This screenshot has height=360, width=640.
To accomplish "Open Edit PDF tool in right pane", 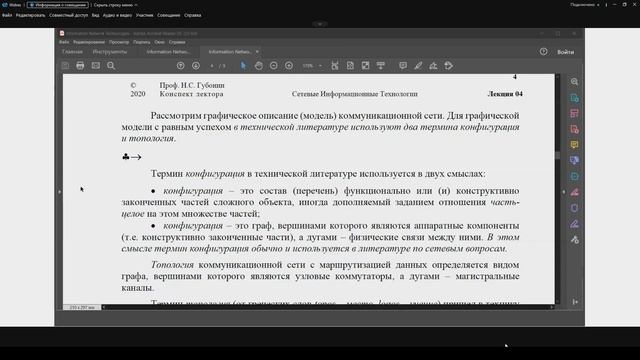I will point(575,113).
